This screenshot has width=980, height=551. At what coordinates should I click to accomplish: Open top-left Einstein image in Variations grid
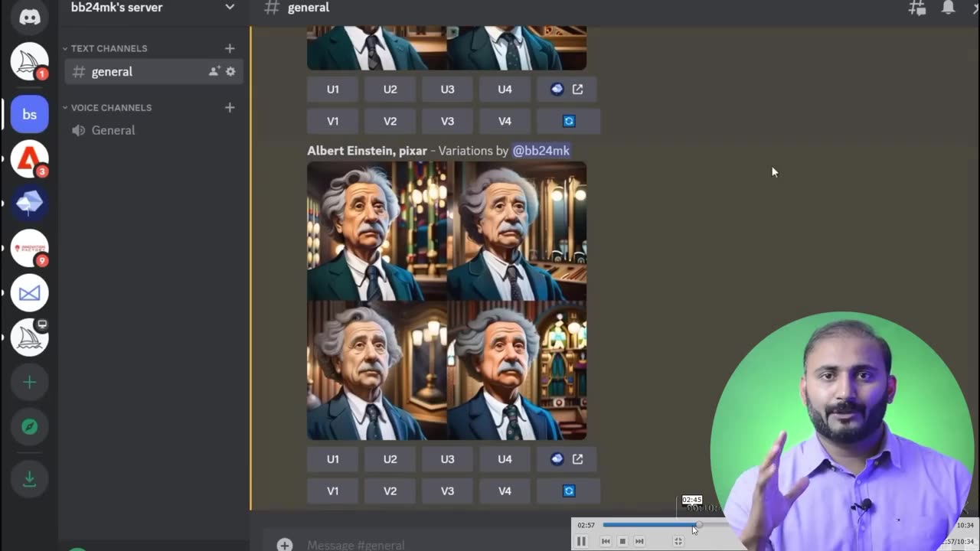377,231
